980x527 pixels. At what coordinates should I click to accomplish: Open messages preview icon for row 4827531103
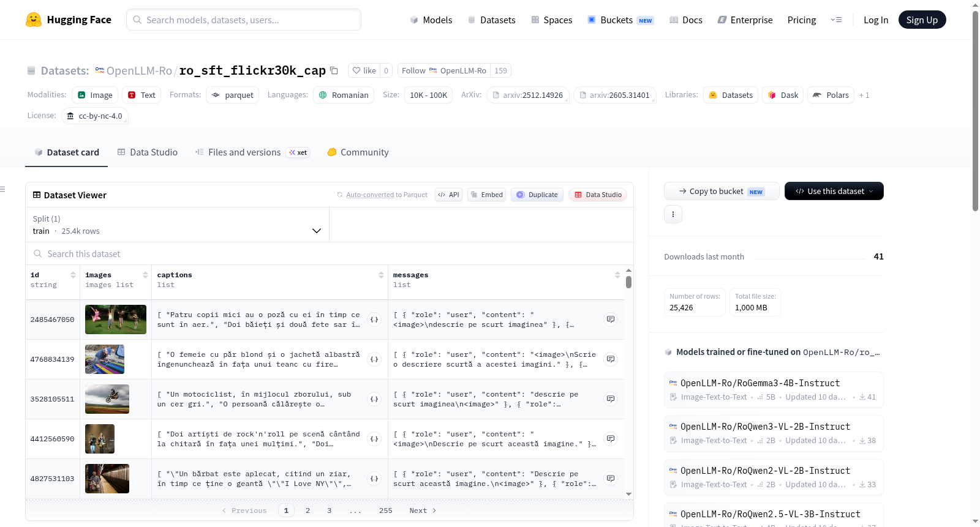point(611,479)
